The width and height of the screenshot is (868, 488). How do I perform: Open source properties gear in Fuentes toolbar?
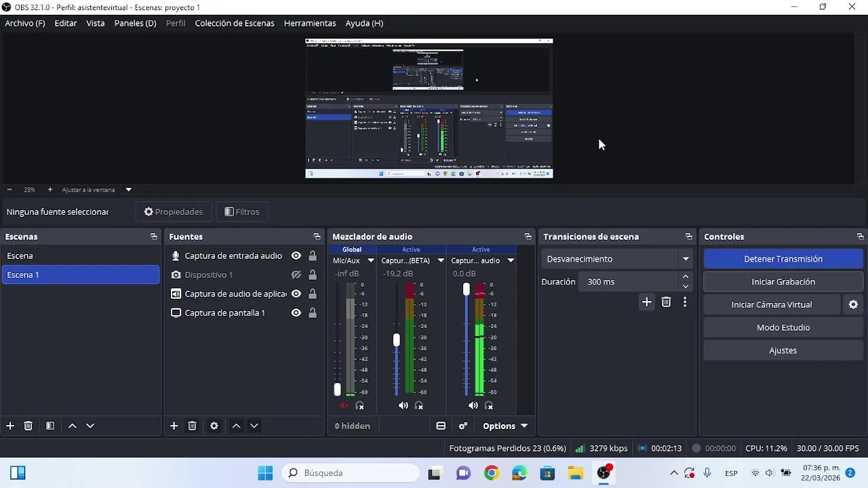tap(214, 426)
